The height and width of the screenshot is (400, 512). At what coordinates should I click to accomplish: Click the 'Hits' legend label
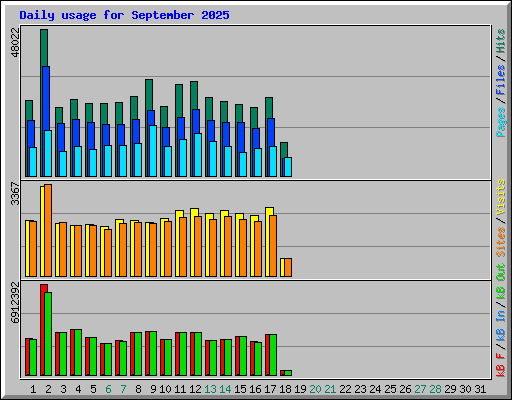[500, 41]
